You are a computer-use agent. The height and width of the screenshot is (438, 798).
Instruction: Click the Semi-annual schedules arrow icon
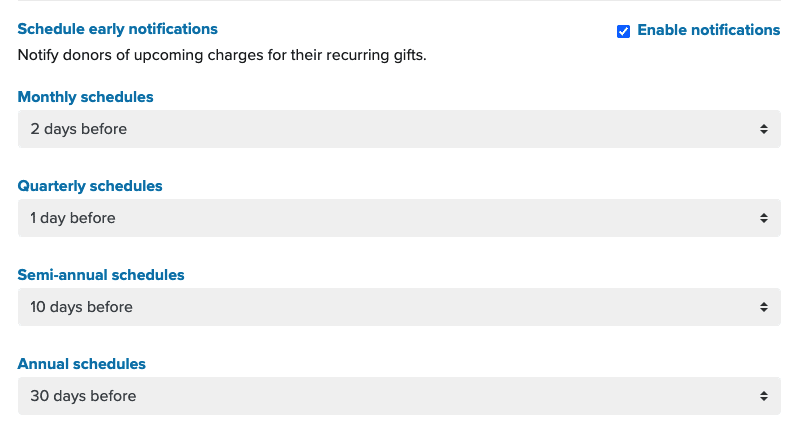[x=764, y=307]
